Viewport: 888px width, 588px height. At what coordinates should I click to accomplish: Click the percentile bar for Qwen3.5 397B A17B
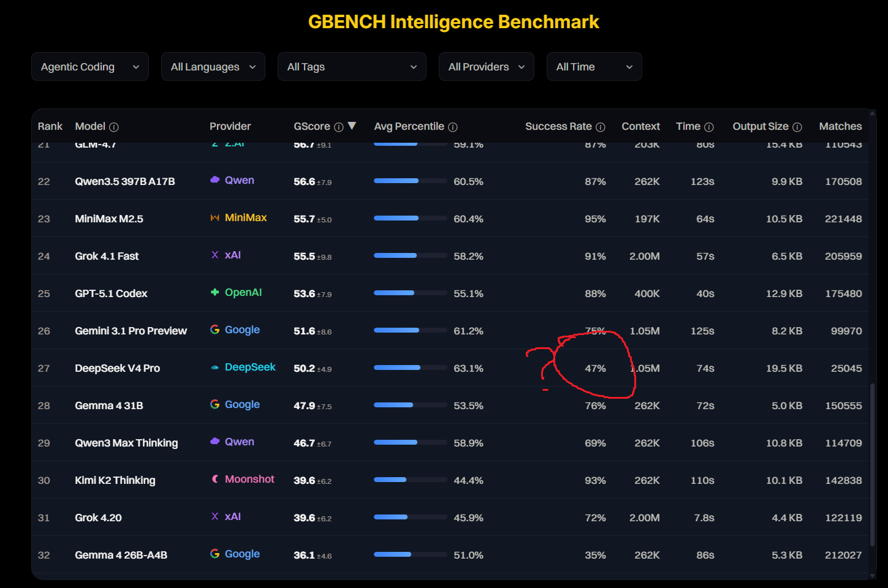[x=411, y=181]
